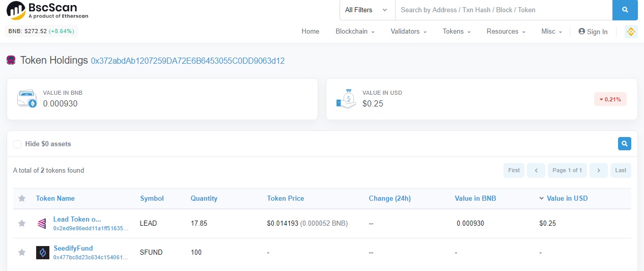Viewport: 644px width, 271px height.
Task: Favorite the SeedifyFund star
Action: click(22, 252)
